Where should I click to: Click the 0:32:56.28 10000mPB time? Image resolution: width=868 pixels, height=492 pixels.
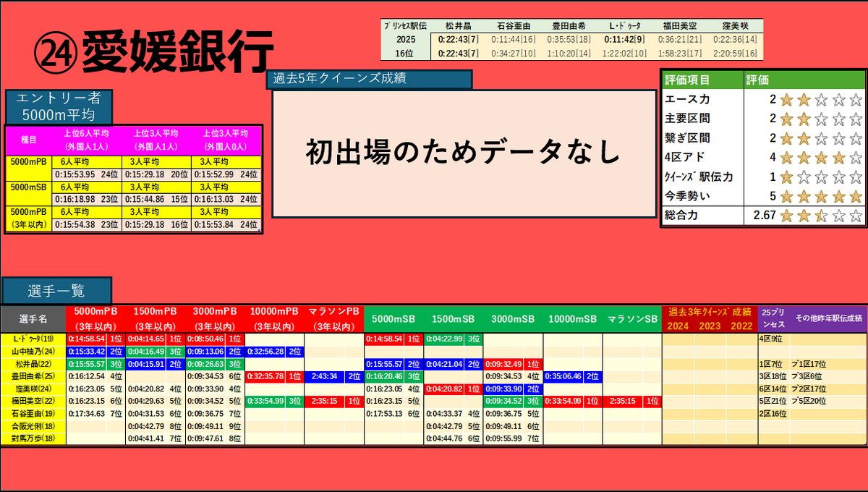[x=266, y=352]
